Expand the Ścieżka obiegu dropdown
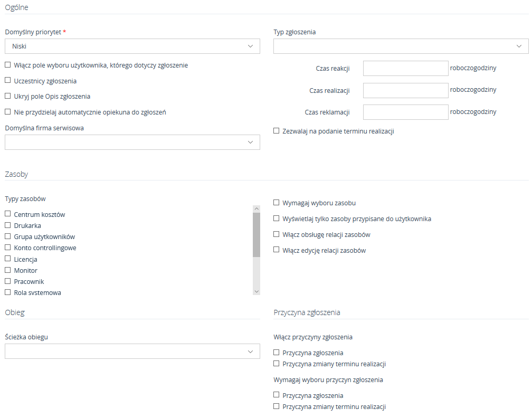The height and width of the screenshot is (418, 532). click(x=132, y=351)
